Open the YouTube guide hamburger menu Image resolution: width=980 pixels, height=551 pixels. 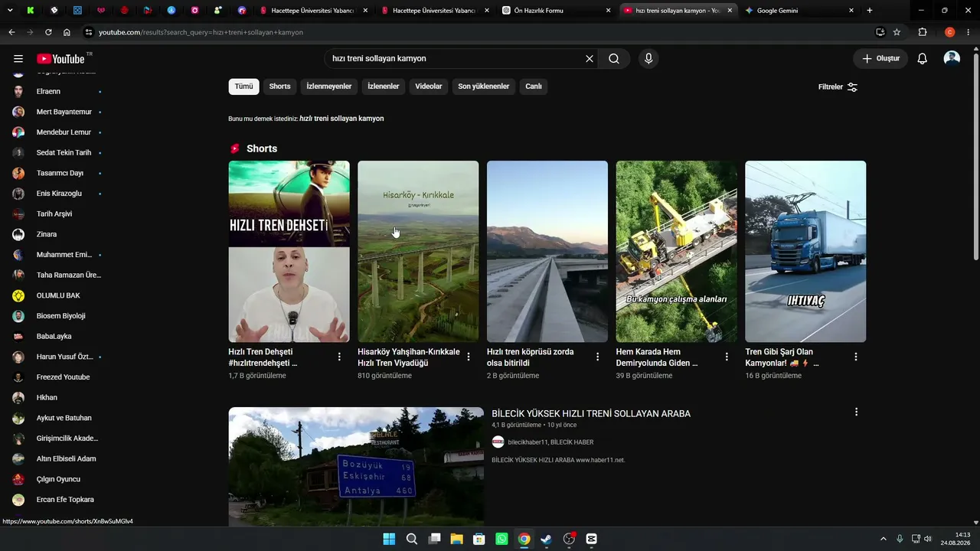(18, 59)
